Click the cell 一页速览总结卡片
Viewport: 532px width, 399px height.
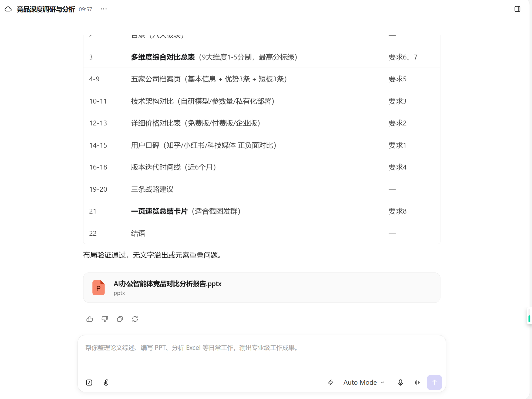click(254, 211)
